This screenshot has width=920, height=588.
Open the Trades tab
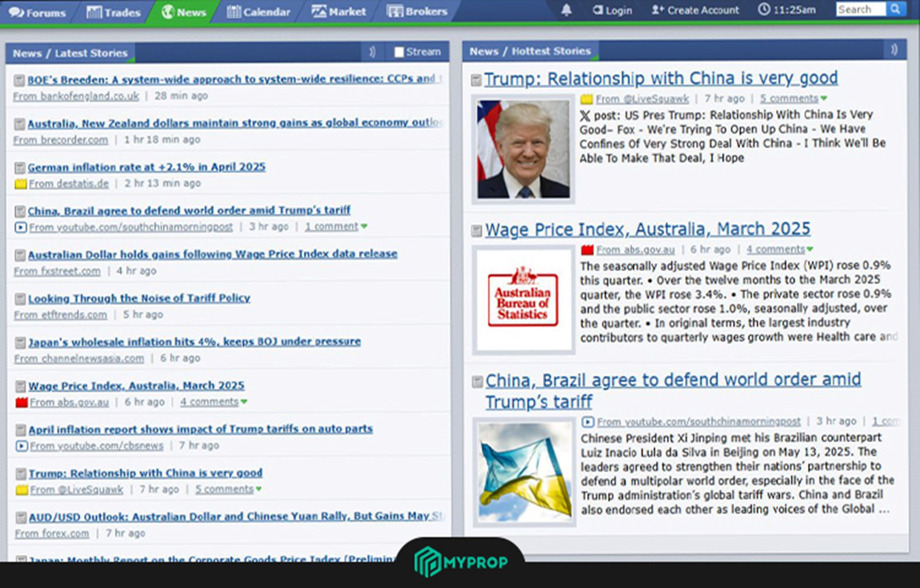113,12
